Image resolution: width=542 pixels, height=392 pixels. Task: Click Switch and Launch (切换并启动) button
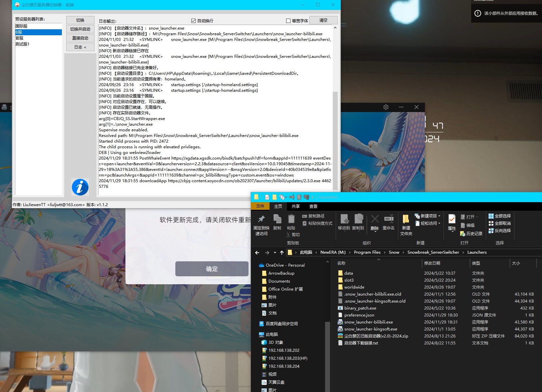click(x=80, y=29)
